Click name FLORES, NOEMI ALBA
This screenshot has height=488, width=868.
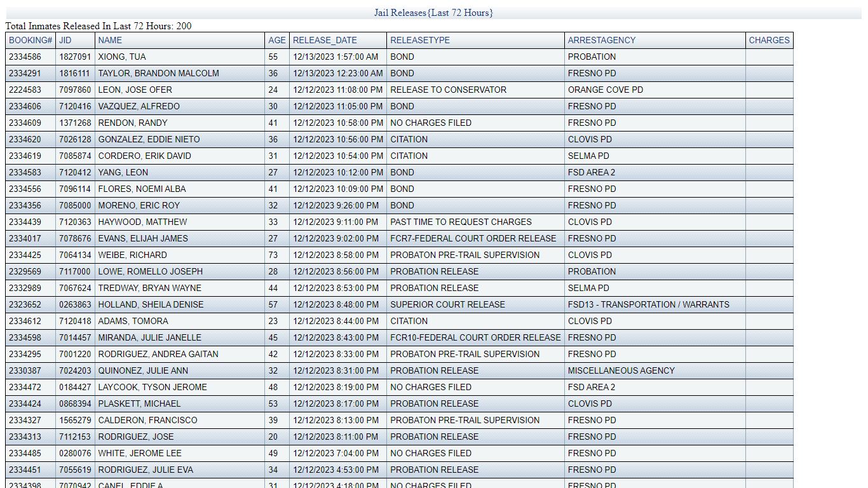(x=143, y=189)
